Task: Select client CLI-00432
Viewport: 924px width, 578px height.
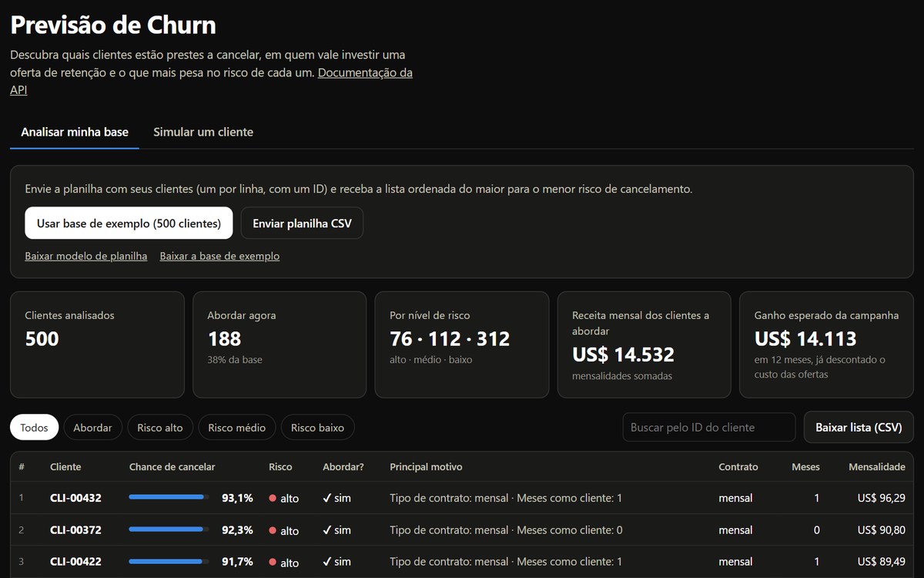Action: (75, 499)
